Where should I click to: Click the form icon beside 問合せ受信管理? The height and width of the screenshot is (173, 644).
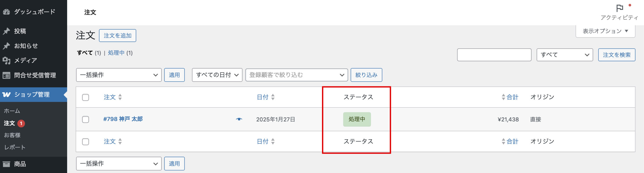[x=6, y=75]
